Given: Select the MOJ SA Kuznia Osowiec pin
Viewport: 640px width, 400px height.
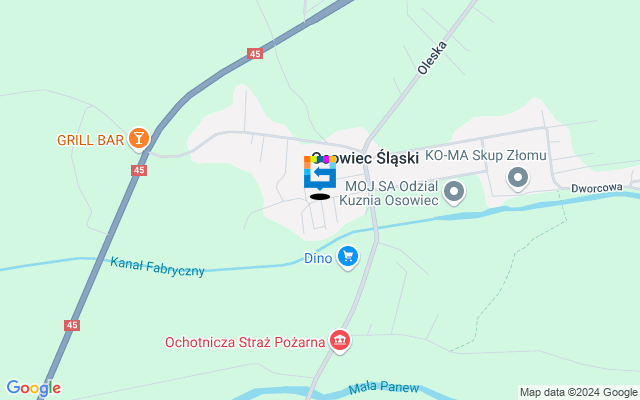Looking at the screenshot, I should pyautogui.click(x=454, y=192).
